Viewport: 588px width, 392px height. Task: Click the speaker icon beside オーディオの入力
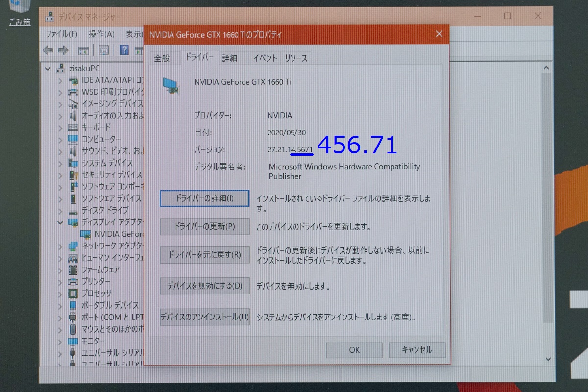[73, 116]
